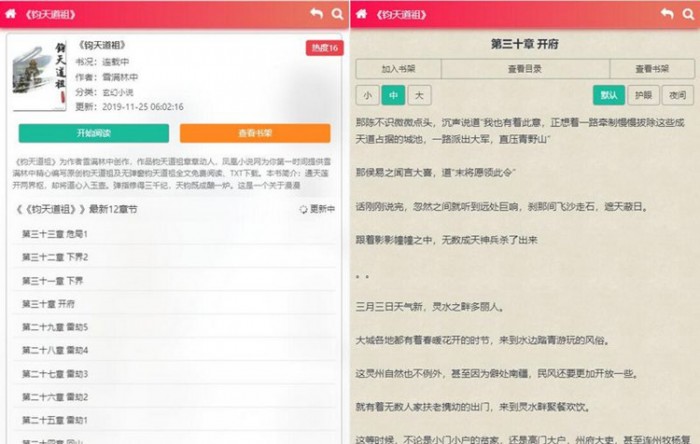Open the book cover thumbnail of 钧天道祖
The height and width of the screenshot is (444, 700).
click(39, 76)
